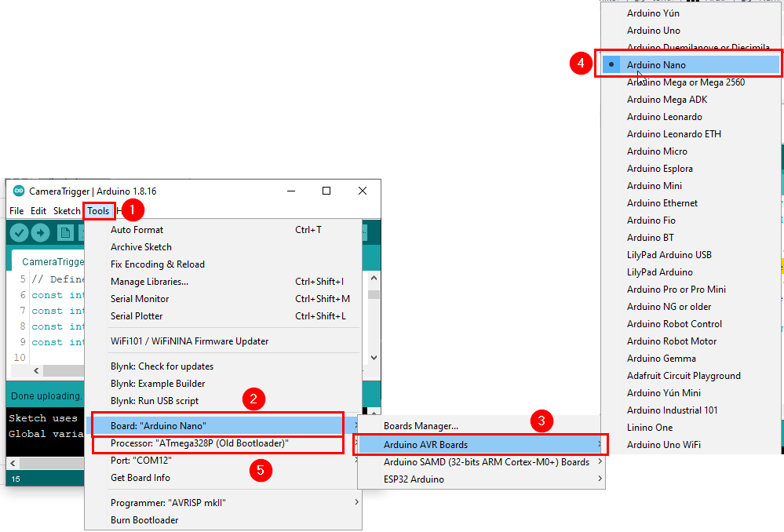Click editor vertical scrollbar down arrow
Image resolution: width=784 pixels, height=532 pixels.
pos(374,358)
